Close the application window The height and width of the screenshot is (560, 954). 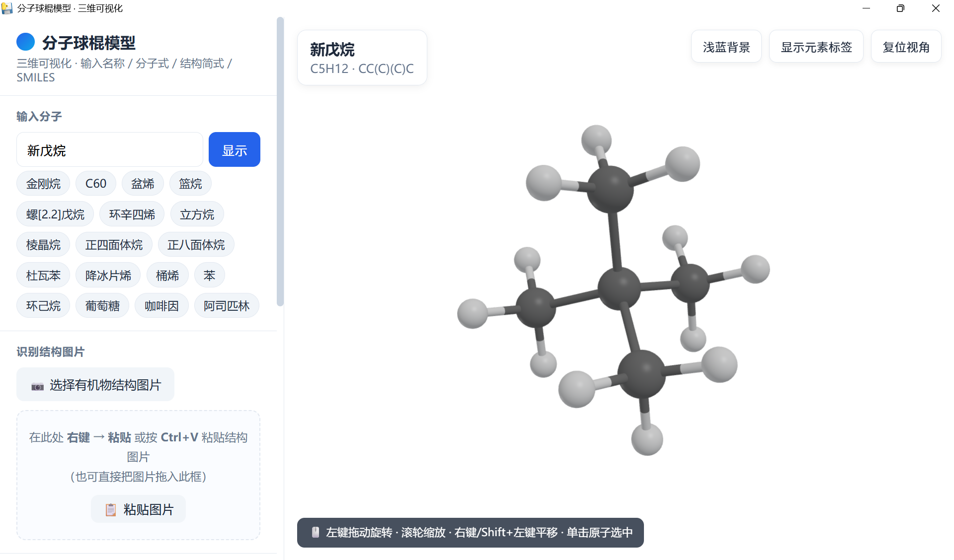(x=936, y=8)
